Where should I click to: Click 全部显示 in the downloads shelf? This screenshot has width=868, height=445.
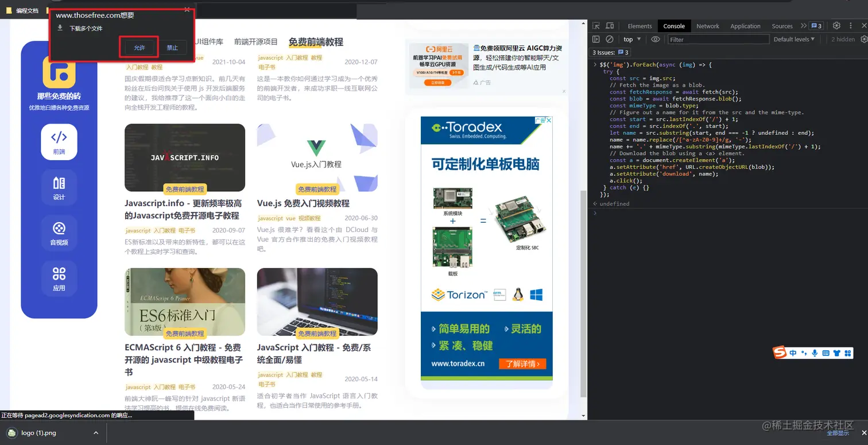[x=838, y=432]
